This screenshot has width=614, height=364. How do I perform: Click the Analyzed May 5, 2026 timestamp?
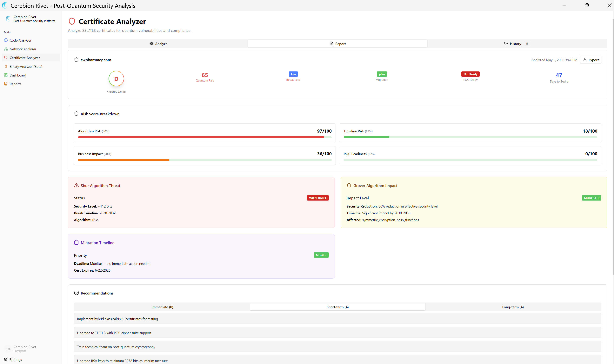coord(554,60)
